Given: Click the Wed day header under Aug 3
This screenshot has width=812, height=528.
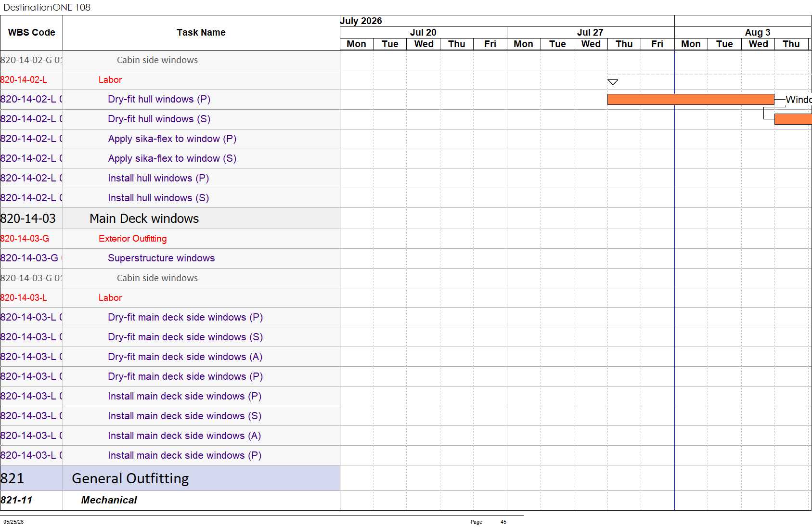Looking at the screenshot, I should 758,44.
